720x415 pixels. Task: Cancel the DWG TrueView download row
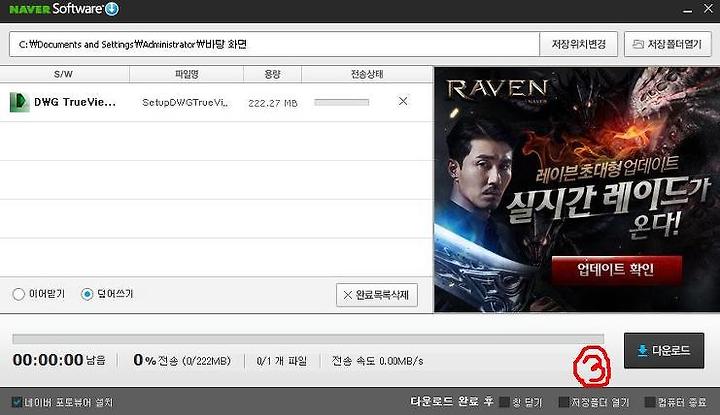403,101
